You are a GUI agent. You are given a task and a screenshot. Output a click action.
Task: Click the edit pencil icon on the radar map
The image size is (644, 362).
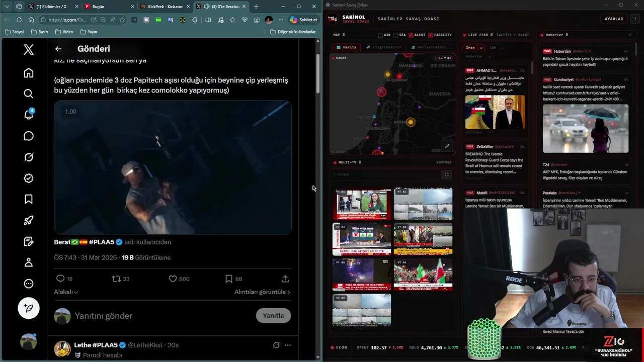click(x=447, y=146)
